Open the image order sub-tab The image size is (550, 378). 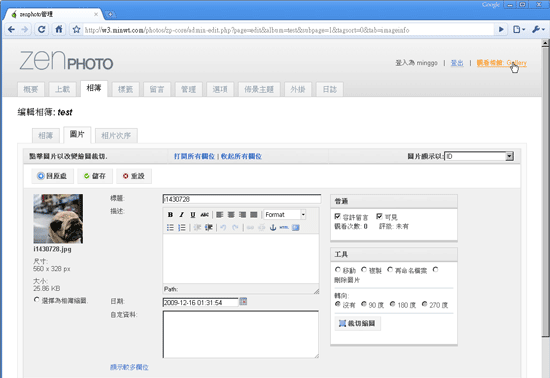click(116, 135)
